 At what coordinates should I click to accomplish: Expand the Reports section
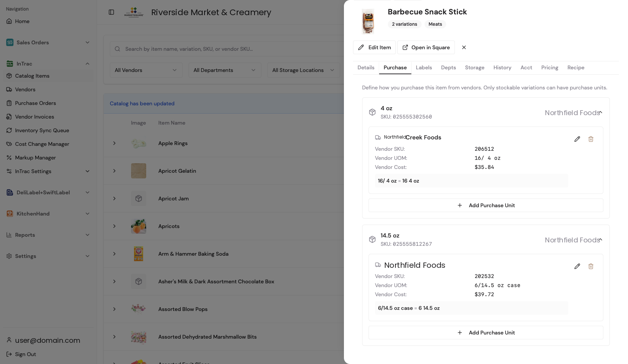click(87, 235)
